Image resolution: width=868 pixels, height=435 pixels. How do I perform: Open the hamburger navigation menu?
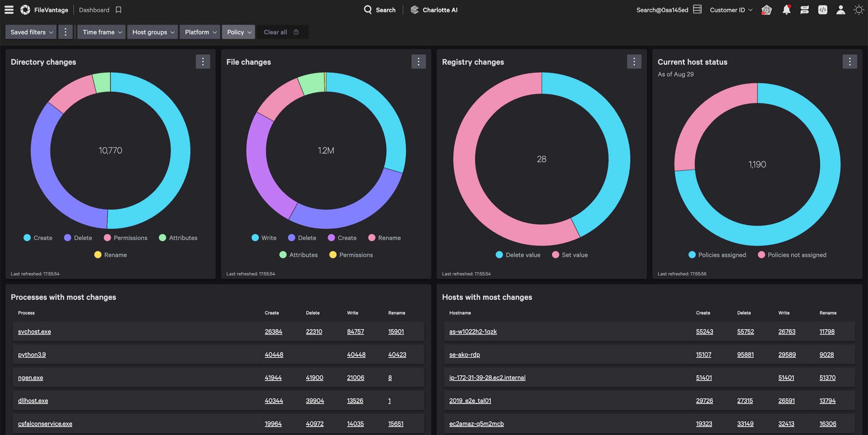pos(9,10)
